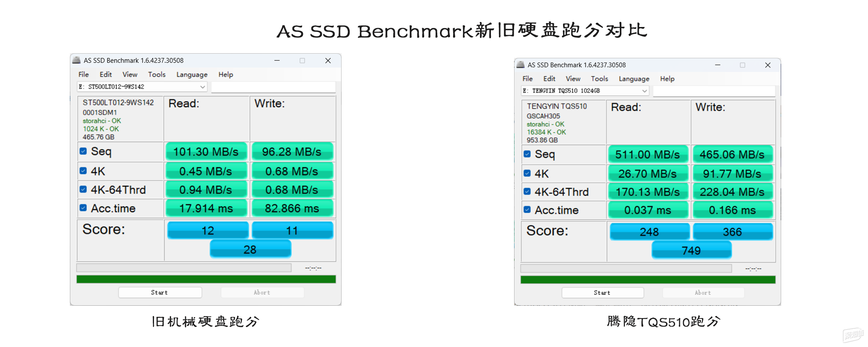Toggle the 4K-64Thrd checkbox in left window
868x347 pixels.
(x=83, y=189)
